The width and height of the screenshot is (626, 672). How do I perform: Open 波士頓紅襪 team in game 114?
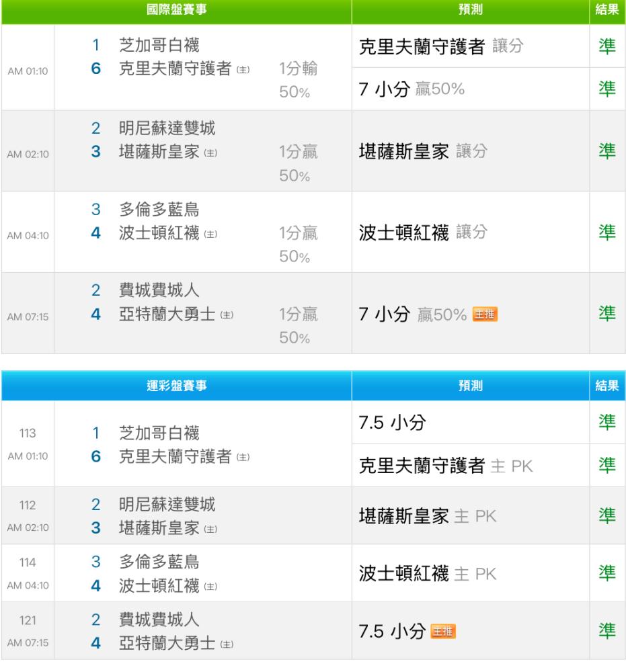(159, 586)
